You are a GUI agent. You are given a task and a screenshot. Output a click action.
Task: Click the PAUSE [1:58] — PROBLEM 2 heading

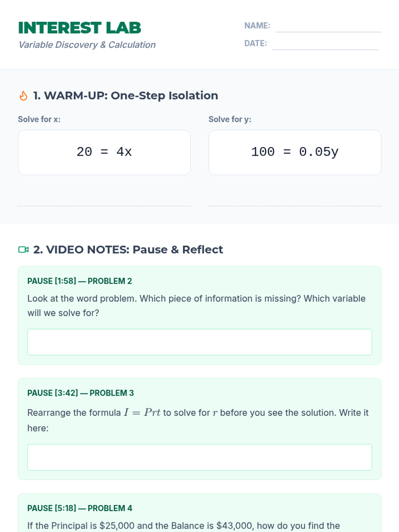click(x=79, y=281)
